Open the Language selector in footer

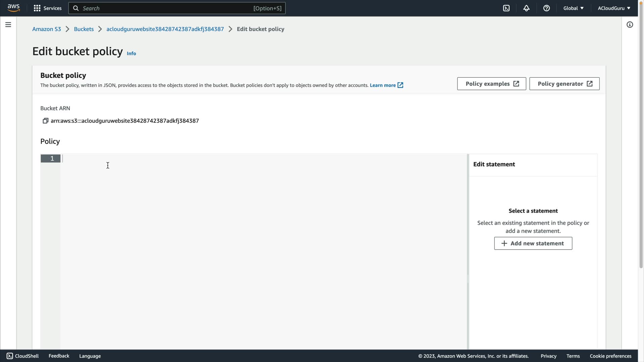click(90, 356)
